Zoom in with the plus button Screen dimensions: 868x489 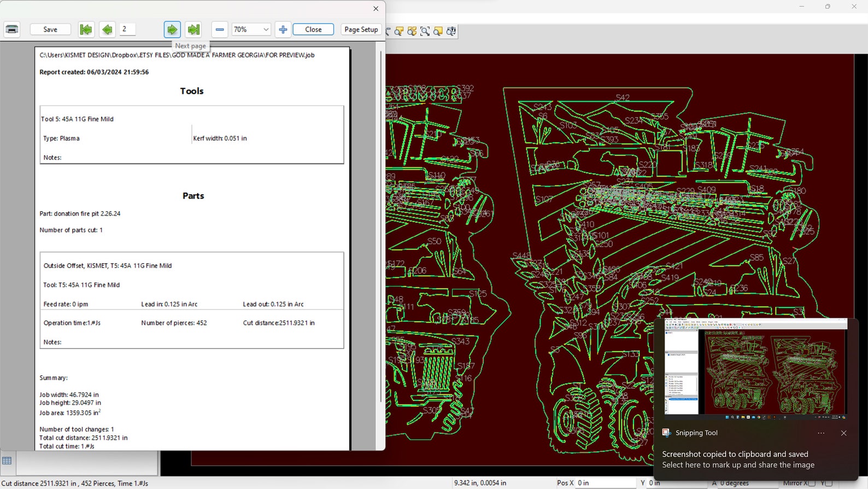283,30
